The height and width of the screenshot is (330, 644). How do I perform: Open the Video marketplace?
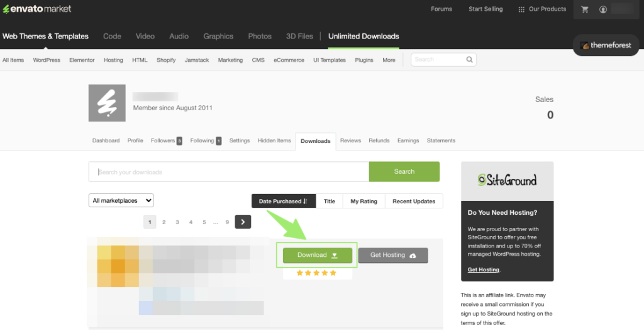coord(145,36)
